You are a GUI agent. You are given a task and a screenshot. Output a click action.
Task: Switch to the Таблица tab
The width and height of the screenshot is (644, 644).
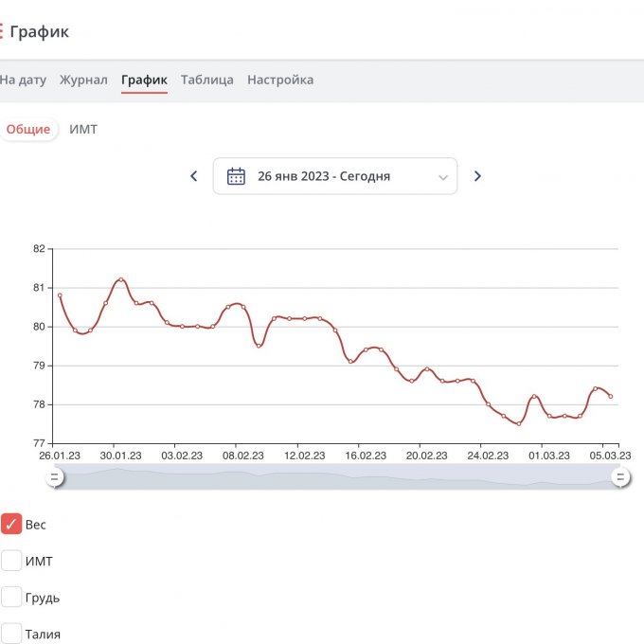click(x=206, y=80)
